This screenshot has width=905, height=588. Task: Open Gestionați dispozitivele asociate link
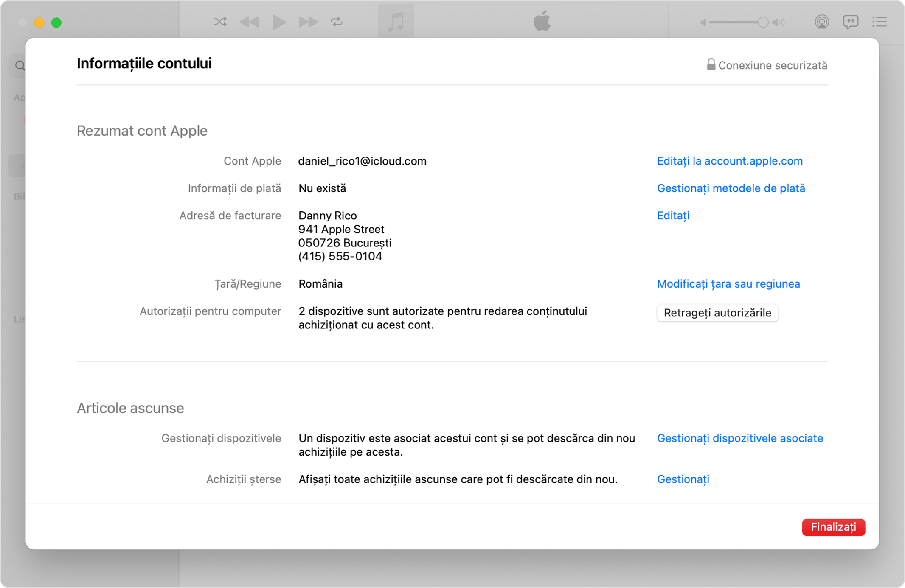(740, 438)
